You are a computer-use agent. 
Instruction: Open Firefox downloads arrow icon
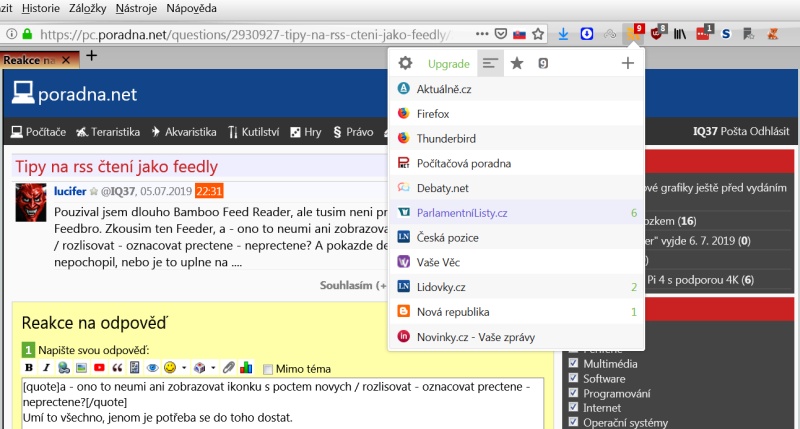(x=563, y=34)
